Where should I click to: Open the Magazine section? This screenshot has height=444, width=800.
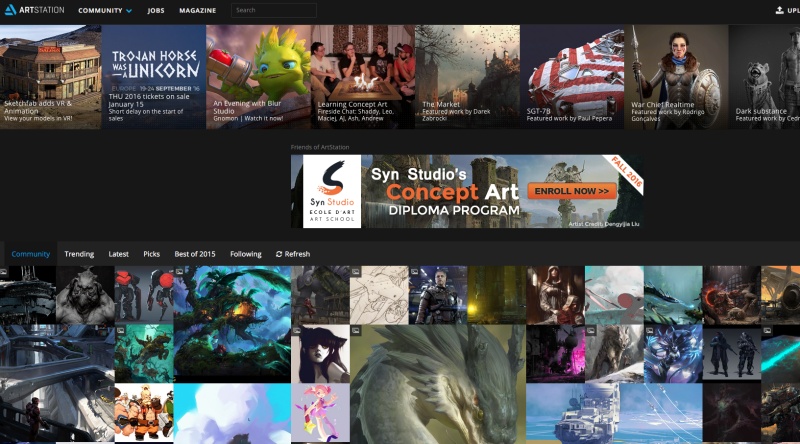(x=197, y=10)
